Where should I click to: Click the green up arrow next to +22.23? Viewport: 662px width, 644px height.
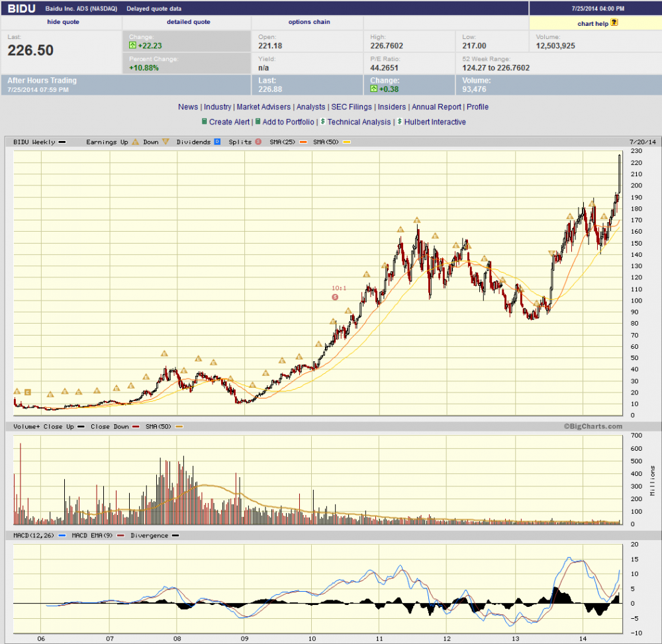[132, 46]
